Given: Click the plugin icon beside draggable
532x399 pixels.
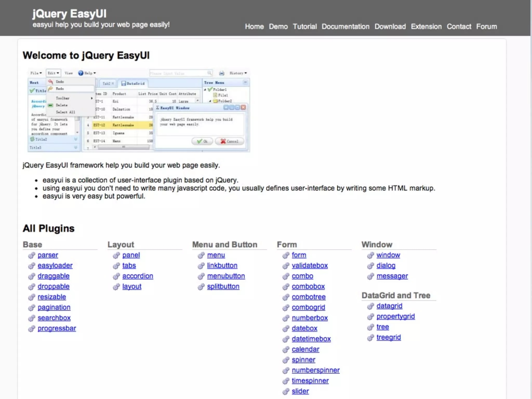Looking at the screenshot, I should tap(32, 276).
